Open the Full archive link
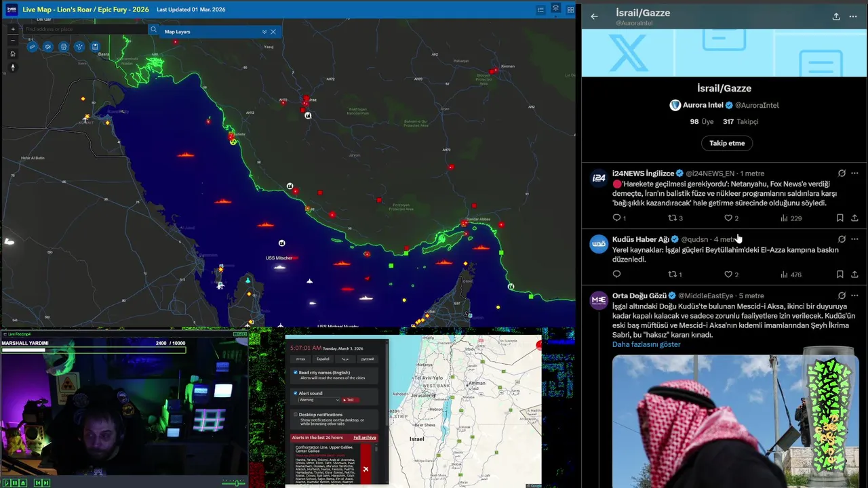868x488 pixels. 365,438
